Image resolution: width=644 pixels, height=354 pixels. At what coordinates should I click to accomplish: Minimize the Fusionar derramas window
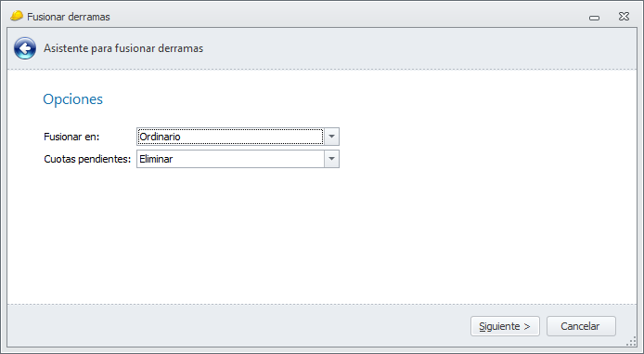594,18
